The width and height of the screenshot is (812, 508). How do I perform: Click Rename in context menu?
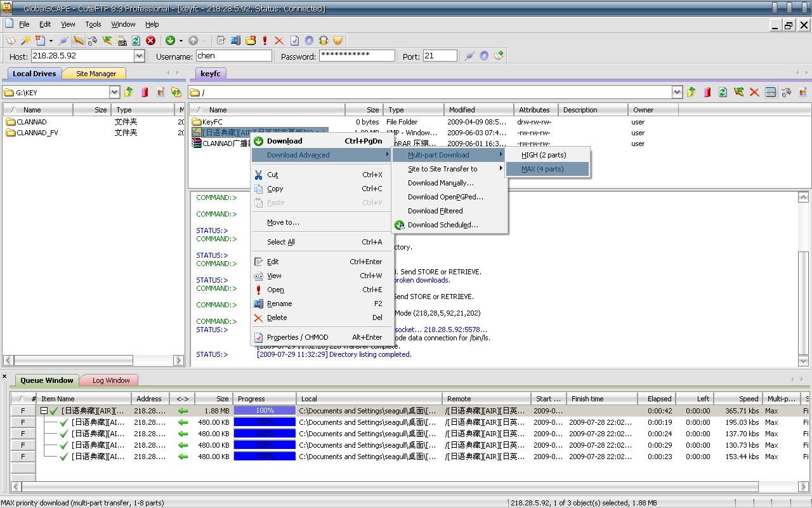pyautogui.click(x=322, y=304)
